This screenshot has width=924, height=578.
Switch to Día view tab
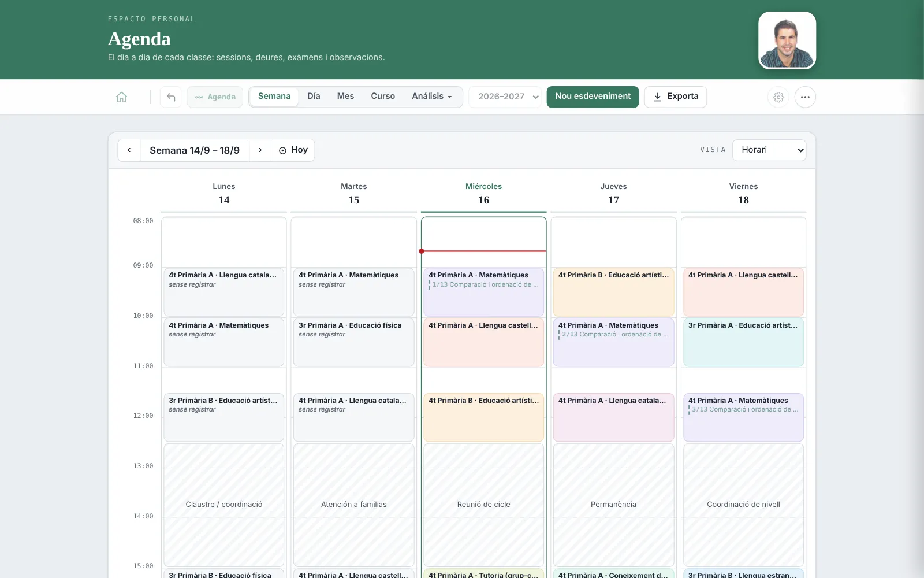point(314,97)
